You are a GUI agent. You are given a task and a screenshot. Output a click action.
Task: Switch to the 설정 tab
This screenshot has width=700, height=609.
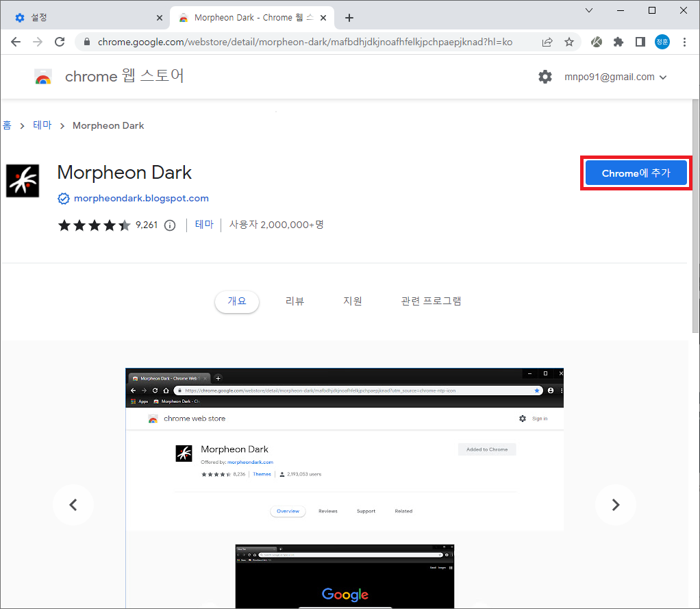85,18
